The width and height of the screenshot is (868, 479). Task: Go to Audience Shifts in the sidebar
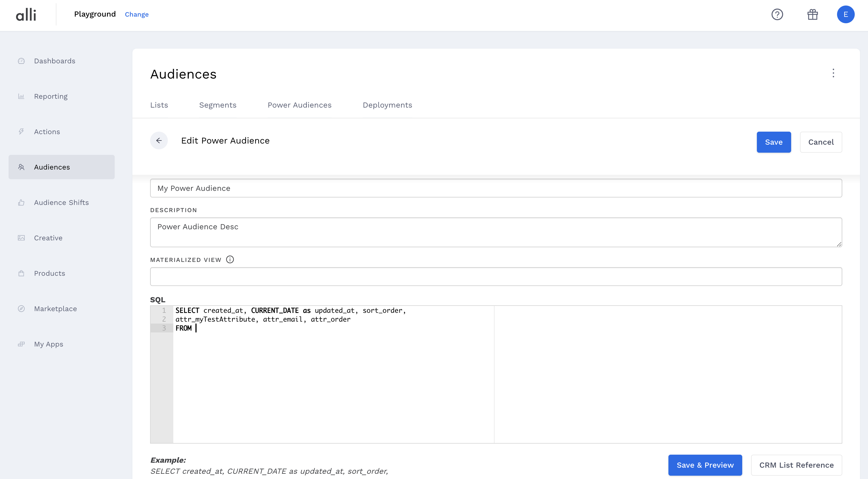[61, 203]
